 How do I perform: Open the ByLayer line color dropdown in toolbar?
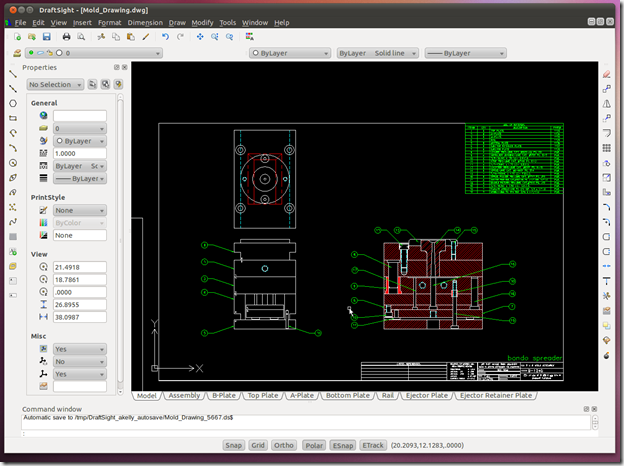290,53
